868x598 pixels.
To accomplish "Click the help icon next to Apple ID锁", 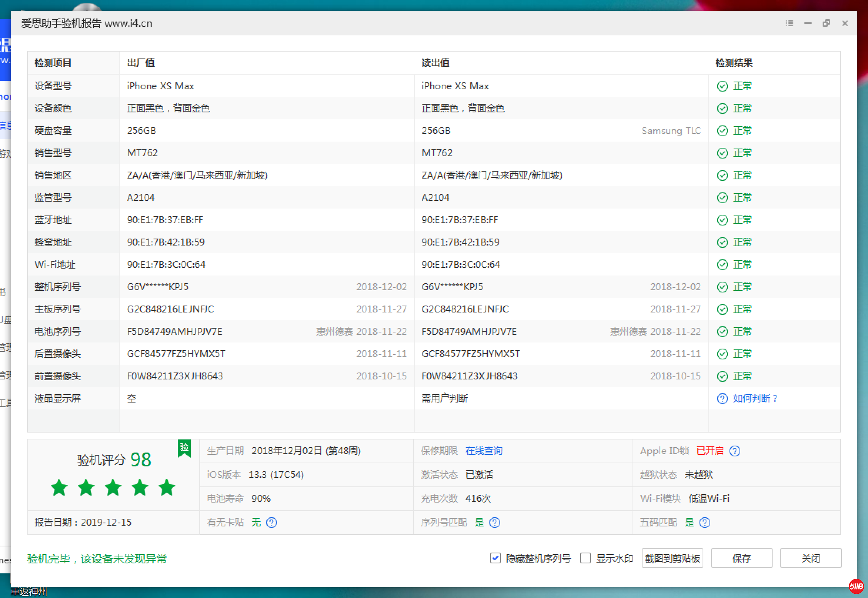I will 734,451.
